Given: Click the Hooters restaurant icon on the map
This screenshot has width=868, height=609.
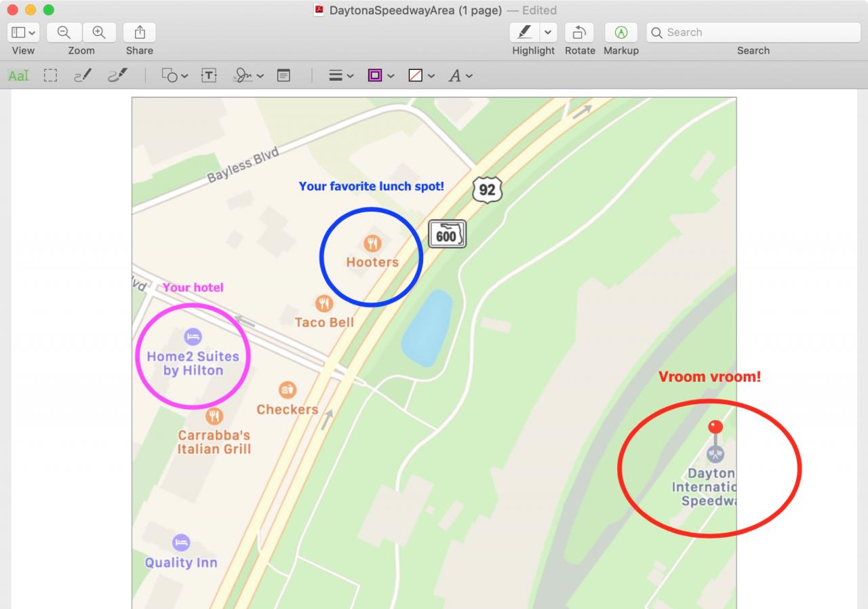Looking at the screenshot, I should 372,243.
